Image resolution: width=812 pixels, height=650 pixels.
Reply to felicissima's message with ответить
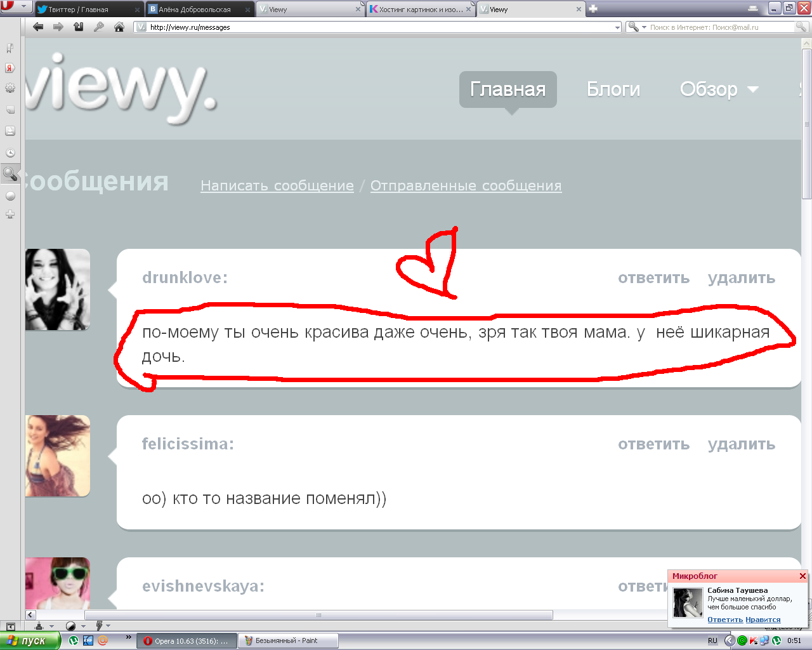(x=654, y=444)
